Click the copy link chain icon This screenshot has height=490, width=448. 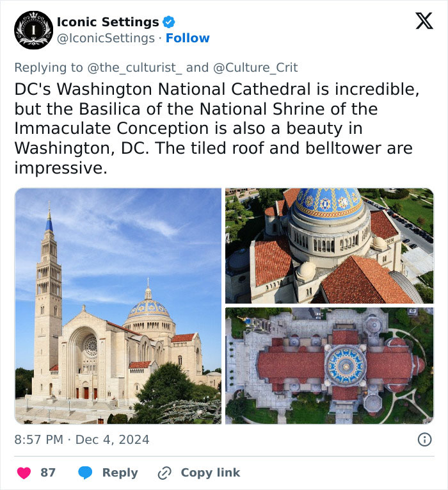165,473
